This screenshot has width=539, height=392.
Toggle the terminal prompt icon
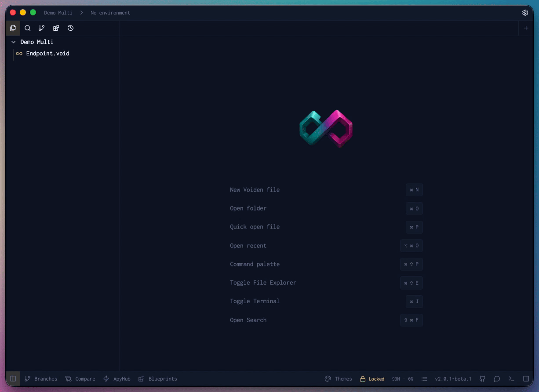pyautogui.click(x=511, y=379)
